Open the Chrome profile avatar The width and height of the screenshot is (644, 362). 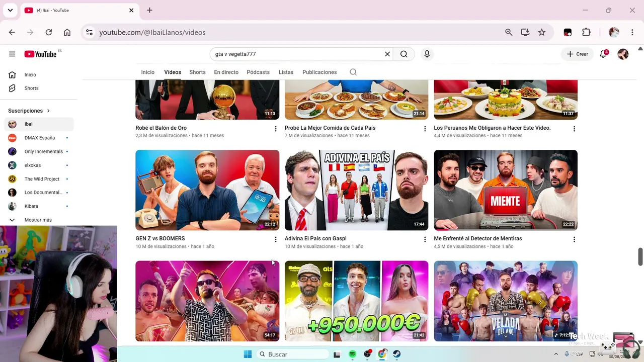[x=614, y=32]
